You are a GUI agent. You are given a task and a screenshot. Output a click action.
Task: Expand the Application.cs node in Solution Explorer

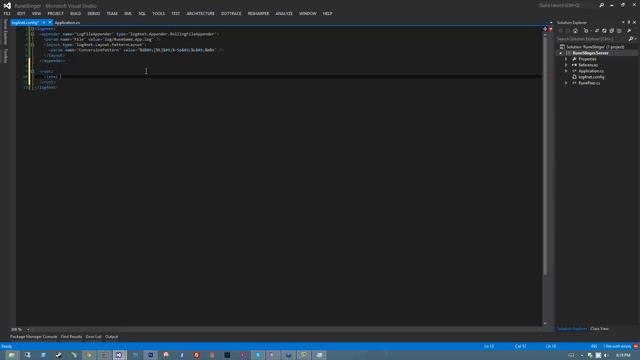pyautogui.click(x=566, y=71)
